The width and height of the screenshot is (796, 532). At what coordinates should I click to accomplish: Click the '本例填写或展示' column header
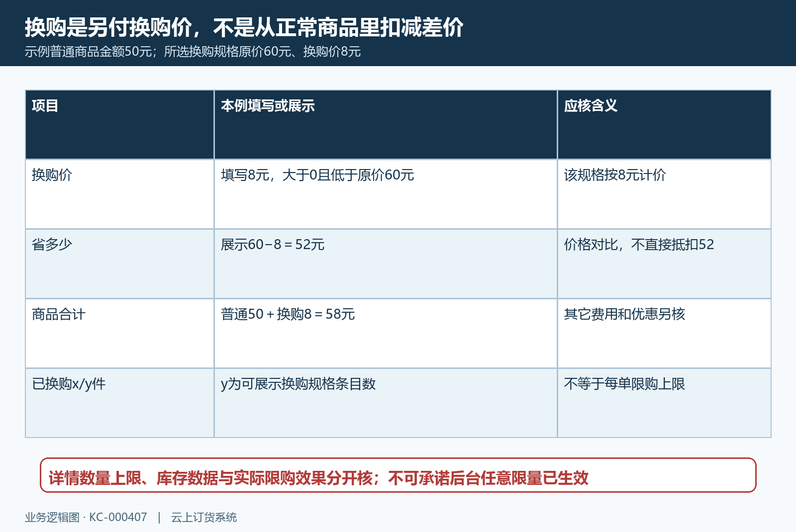point(386,125)
